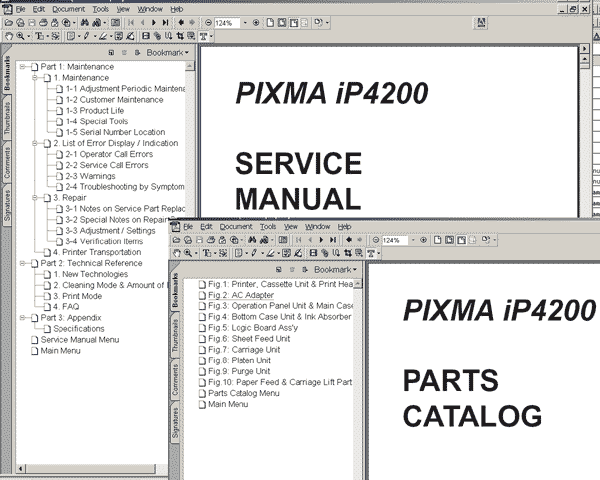Viewport: 600px width, 480px height.
Task: Select Movie tool in Parts Catalog window
Action: point(313,253)
